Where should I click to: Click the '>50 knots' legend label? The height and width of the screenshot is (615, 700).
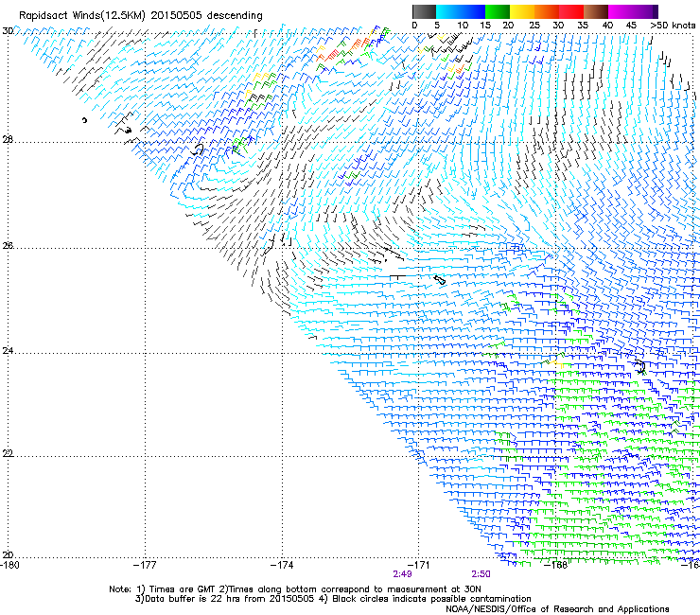(x=673, y=26)
